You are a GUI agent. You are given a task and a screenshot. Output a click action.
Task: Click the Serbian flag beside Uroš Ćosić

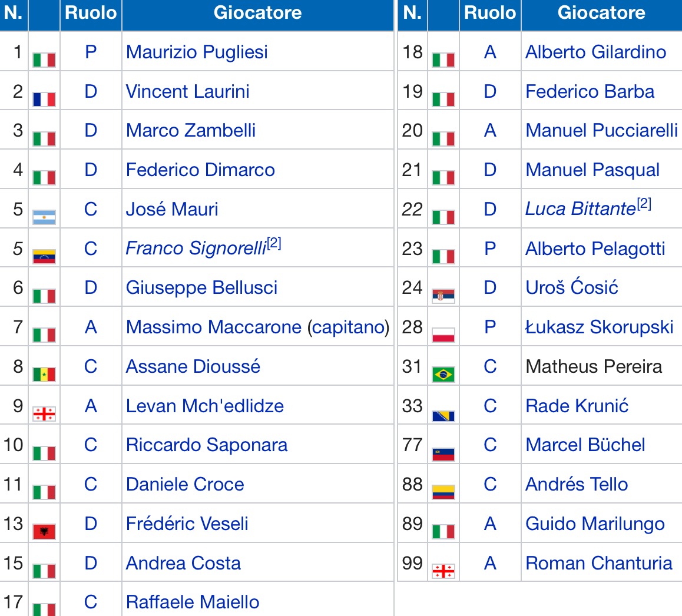443,295
